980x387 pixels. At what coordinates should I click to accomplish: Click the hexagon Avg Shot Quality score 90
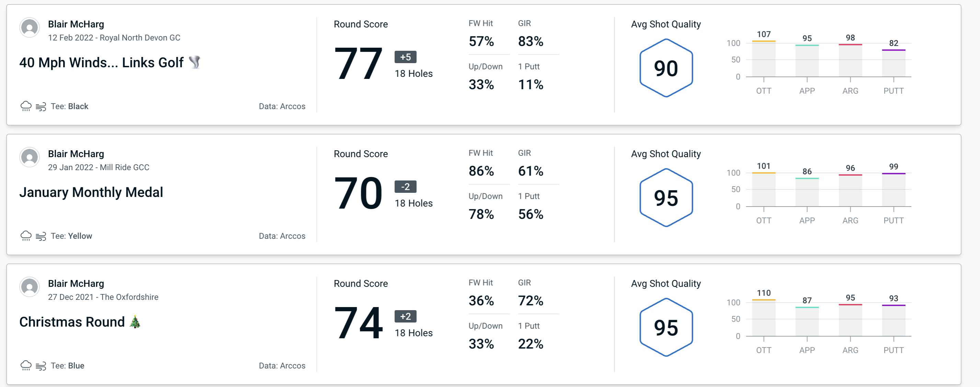click(x=665, y=67)
